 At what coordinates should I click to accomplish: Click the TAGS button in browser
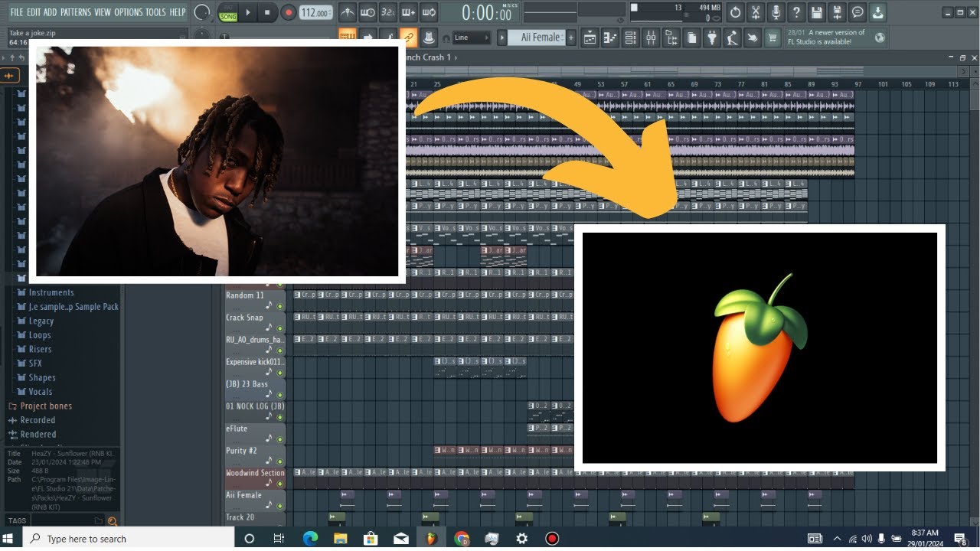click(17, 520)
